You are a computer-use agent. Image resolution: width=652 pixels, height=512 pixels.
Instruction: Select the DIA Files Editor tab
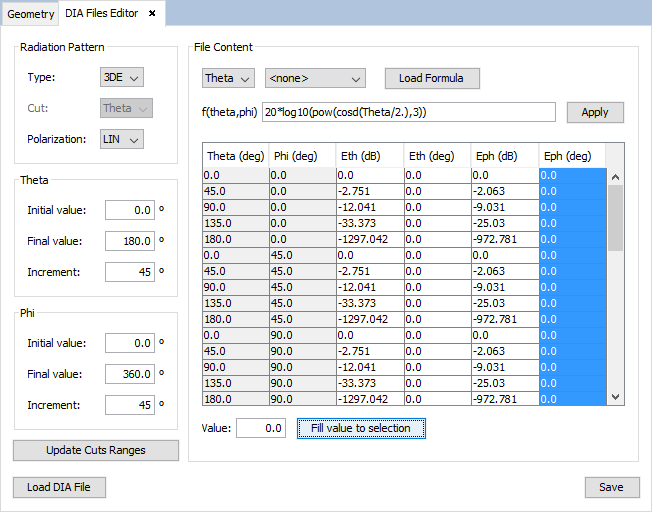(102, 14)
